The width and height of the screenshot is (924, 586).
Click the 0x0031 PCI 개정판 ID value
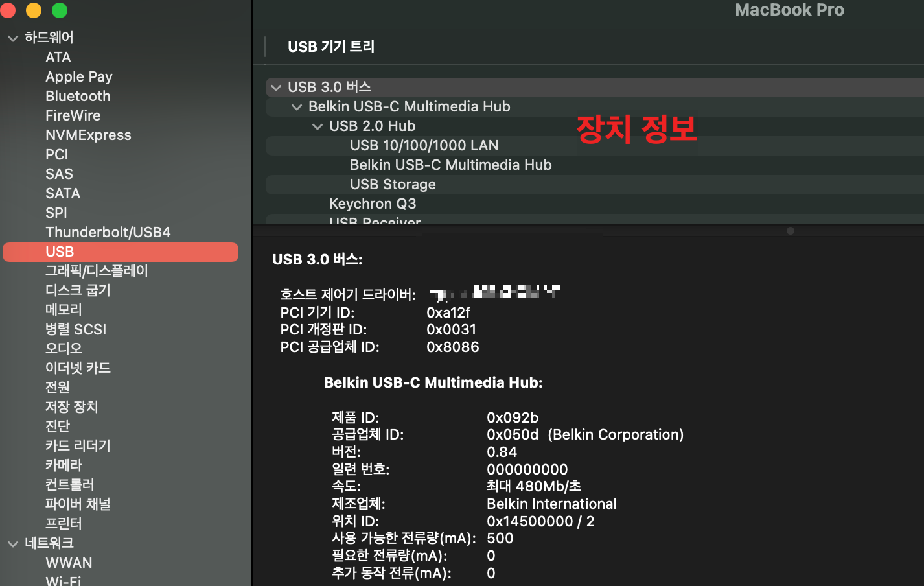tap(452, 330)
